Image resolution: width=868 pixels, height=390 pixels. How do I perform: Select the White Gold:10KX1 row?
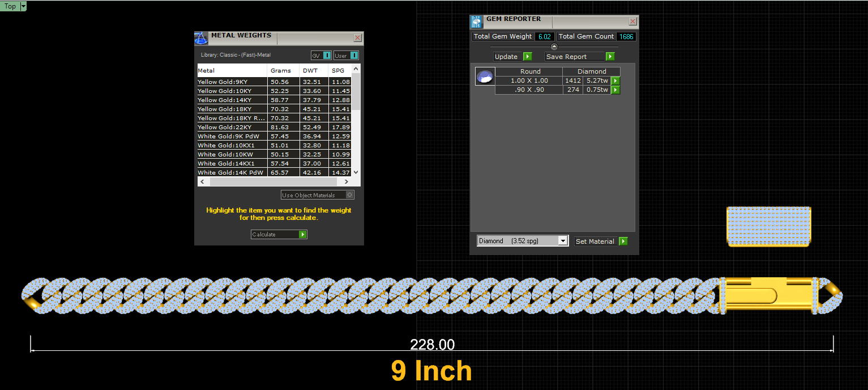tap(274, 145)
